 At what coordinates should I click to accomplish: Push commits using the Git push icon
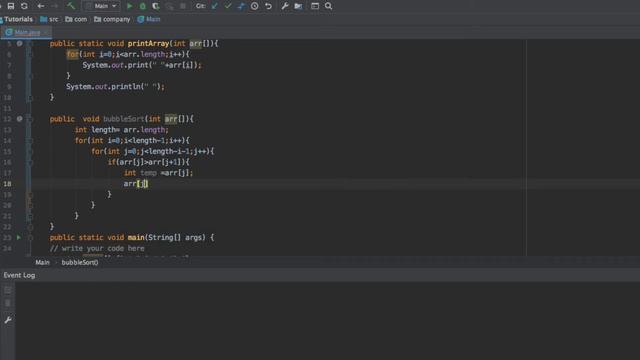coord(241,6)
